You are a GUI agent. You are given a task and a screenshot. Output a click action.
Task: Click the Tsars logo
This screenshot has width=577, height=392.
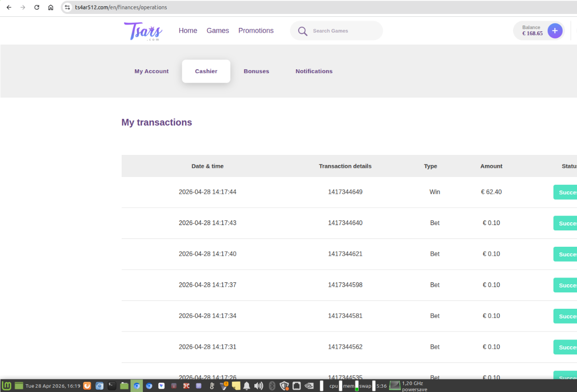pos(143,31)
